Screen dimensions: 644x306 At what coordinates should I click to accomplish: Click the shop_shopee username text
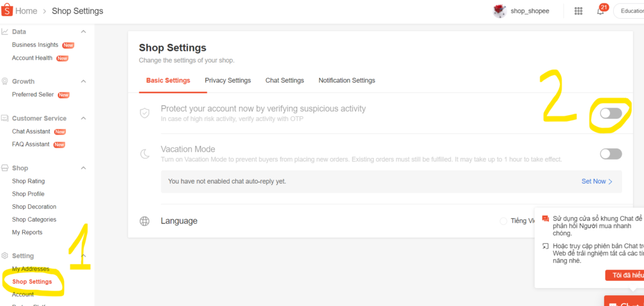(530, 11)
